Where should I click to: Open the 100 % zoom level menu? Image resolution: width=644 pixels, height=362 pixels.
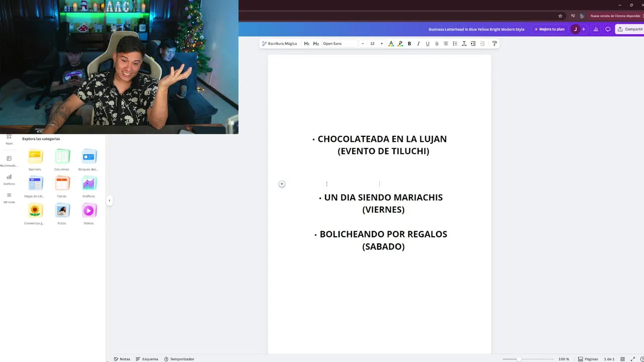pos(563,359)
